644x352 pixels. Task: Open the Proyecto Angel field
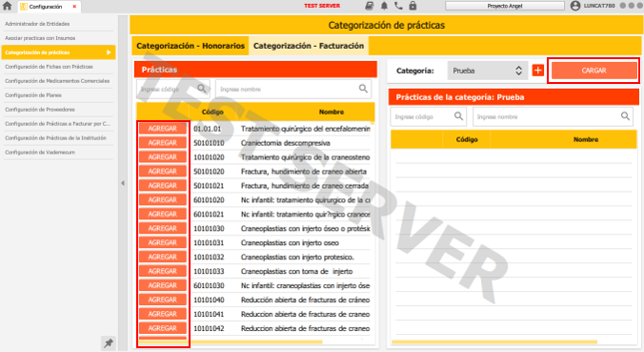point(505,6)
